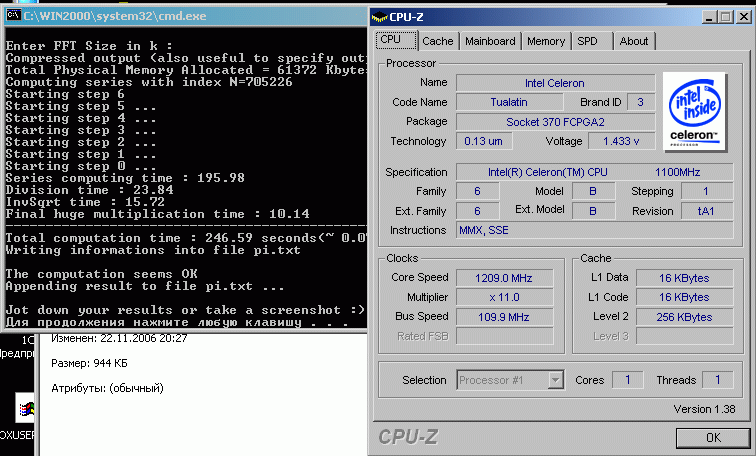
Task: Click the Core Speed value 1209.0 MHz
Action: click(504, 278)
